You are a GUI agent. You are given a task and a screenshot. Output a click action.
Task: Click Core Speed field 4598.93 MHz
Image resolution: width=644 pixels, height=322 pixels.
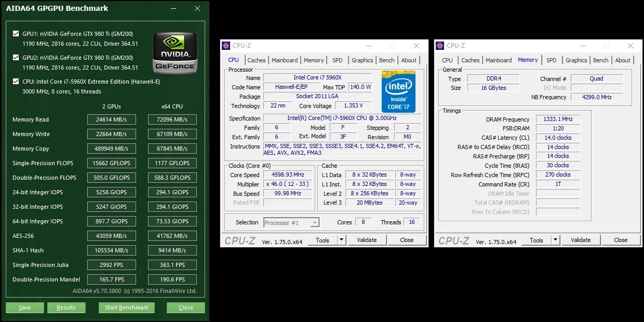288,175
